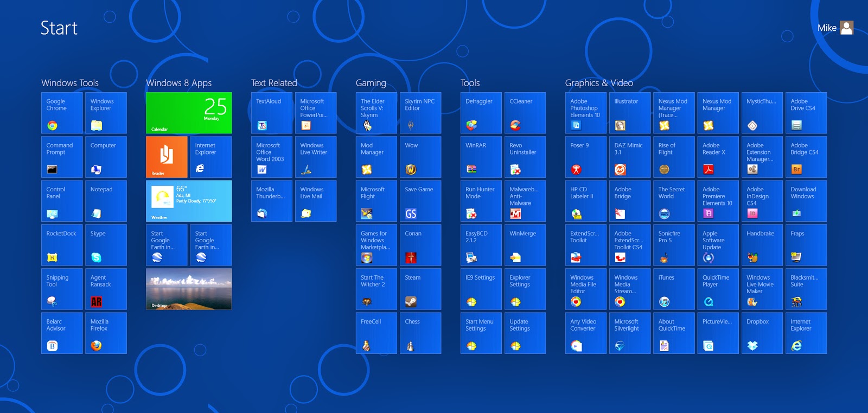Open the Steam tile

tap(420, 289)
